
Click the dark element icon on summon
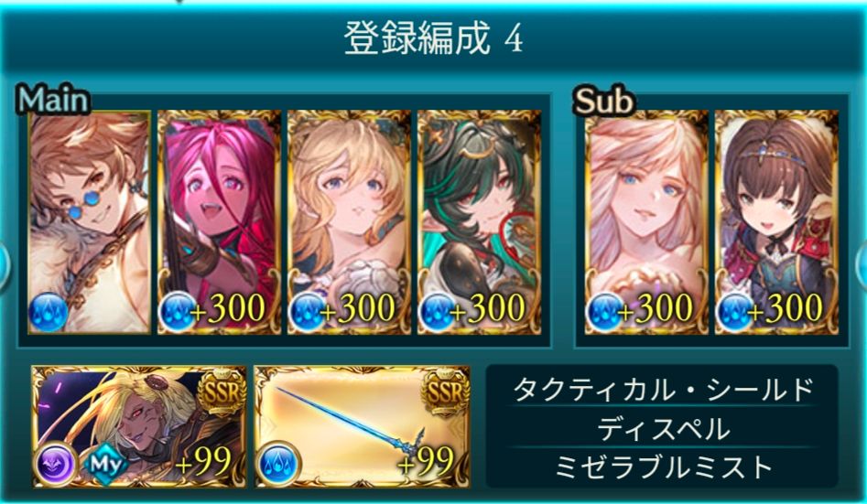[55, 465]
